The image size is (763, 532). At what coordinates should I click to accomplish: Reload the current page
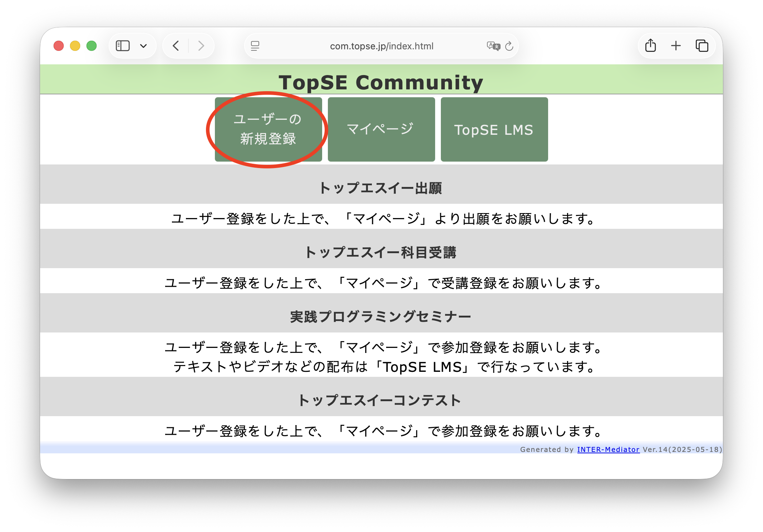point(509,46)
